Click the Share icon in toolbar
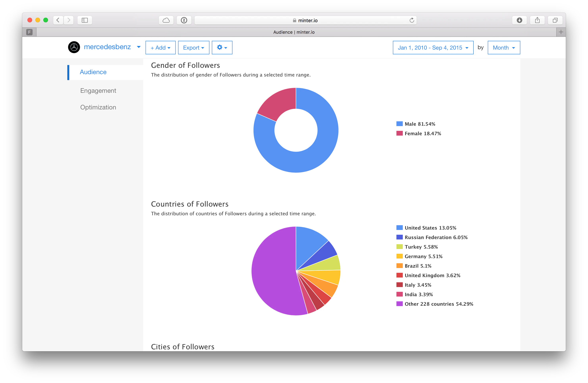Viewport: 588px width, 383px height. pyautogui.click(x=537, y=20)
